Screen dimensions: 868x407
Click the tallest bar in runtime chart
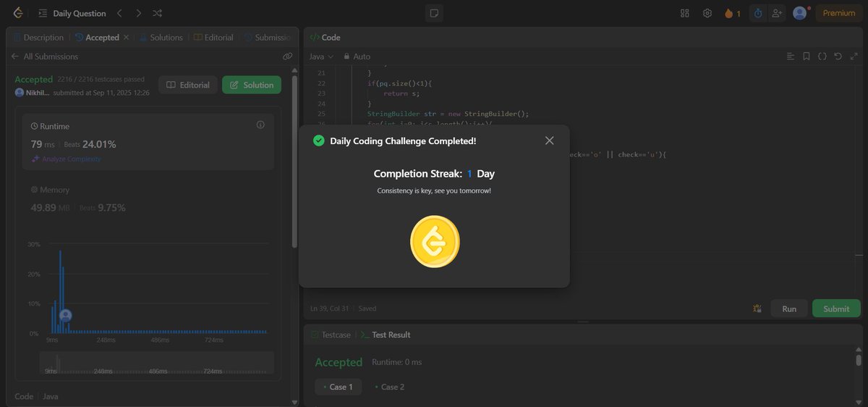60,291
